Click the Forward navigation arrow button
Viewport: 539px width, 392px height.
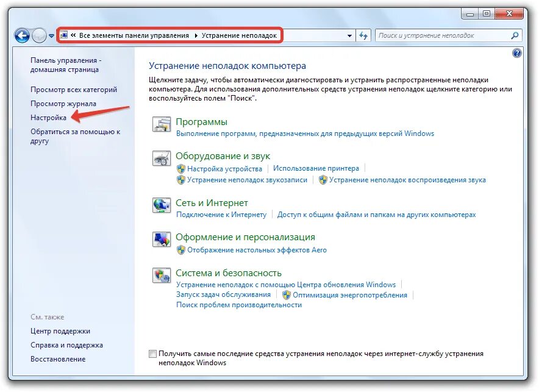point(39,35)
